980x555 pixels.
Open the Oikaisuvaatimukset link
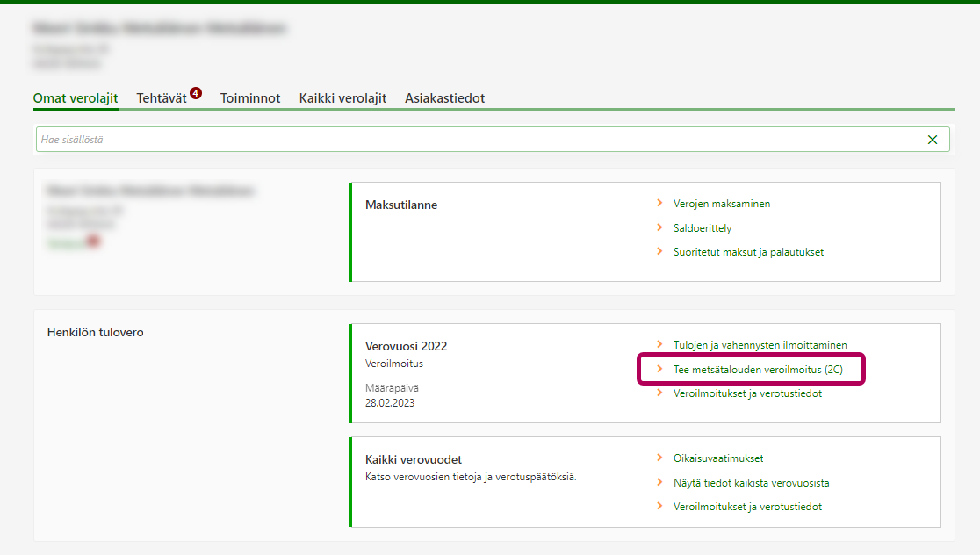(718, 458)
